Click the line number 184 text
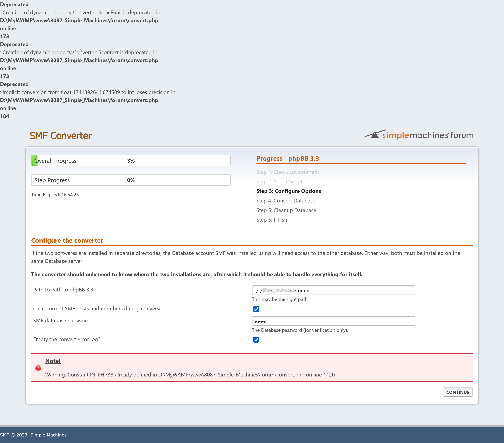This screenshot has height=443, width=504. pyautogui.click(x=5, y=116)
